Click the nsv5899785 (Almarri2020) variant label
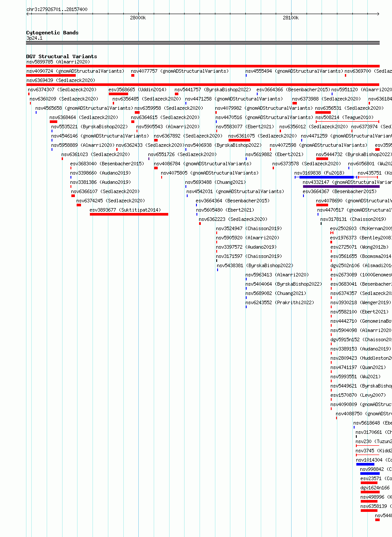392x537 pixels. click(x=58, y=62)
